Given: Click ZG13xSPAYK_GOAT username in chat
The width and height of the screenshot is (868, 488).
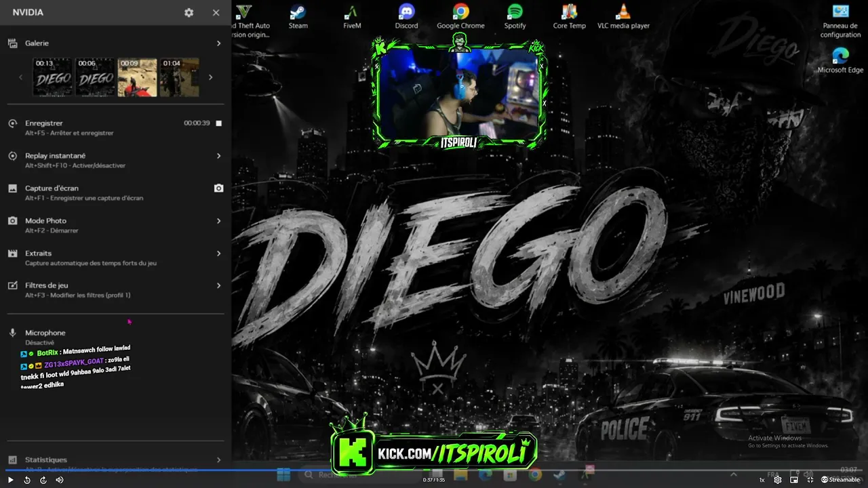Looking at the screenshot, I should click(74, 363).
